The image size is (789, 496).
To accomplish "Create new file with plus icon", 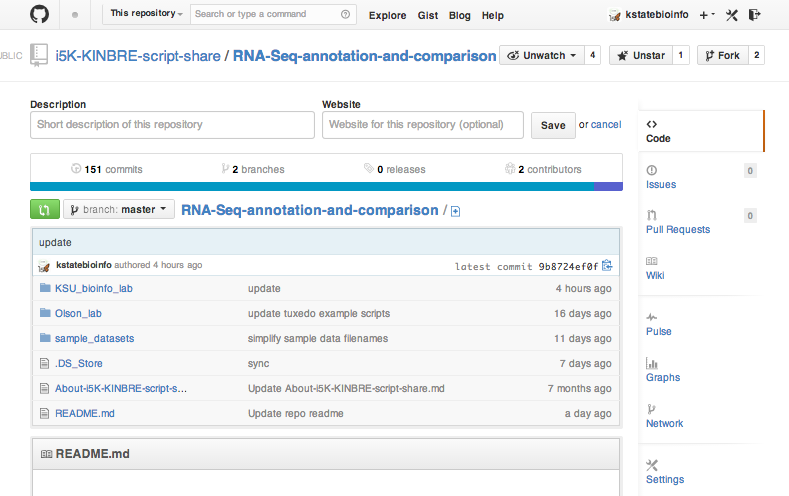I will click(x=455, y=211).
